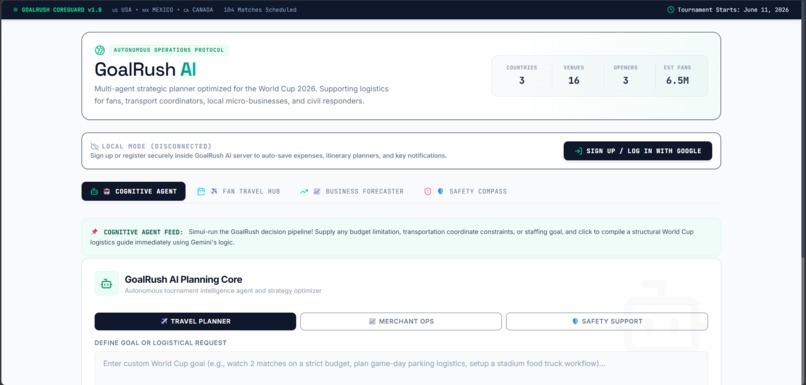Open the Cognitive Agent tab
This screenshot has height=385, width=806.
[x=134, y=191]
